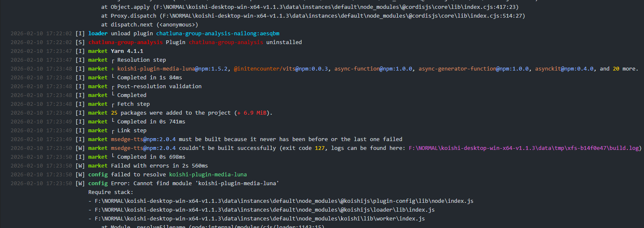Click green koishi-plugin-media-luna in 'failed to resolve' line
The height and width of the screenshot is (228, 644).
[208, 175]
